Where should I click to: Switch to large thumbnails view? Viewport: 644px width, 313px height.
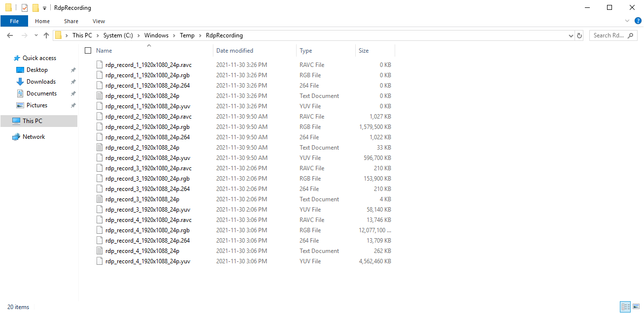point(636,307)
